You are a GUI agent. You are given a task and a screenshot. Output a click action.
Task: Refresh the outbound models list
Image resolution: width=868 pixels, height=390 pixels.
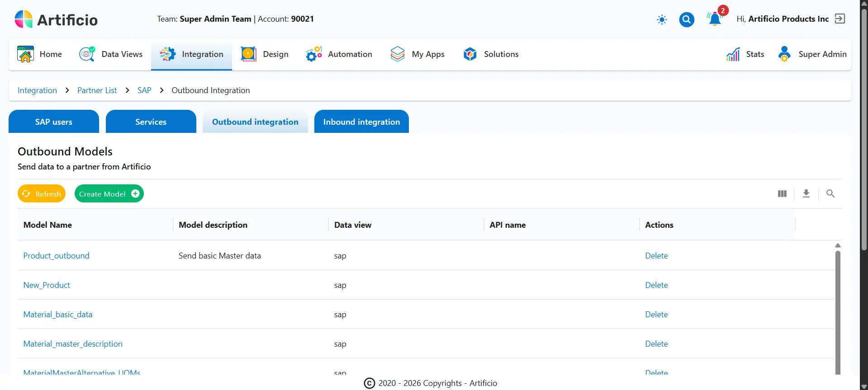tap(42, 194)
